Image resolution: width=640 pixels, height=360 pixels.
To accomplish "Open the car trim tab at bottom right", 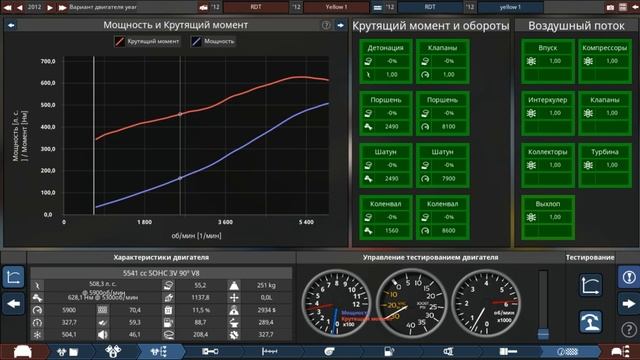I will [x=620, y=351].
